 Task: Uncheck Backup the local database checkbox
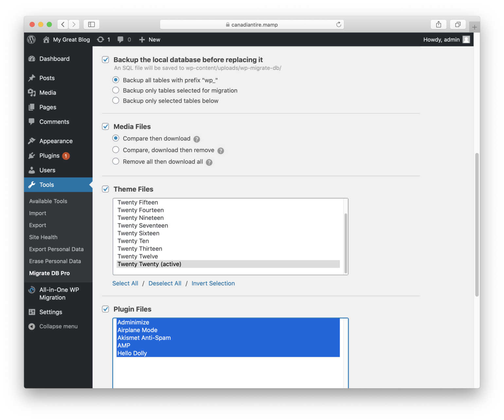coord(105,60)
